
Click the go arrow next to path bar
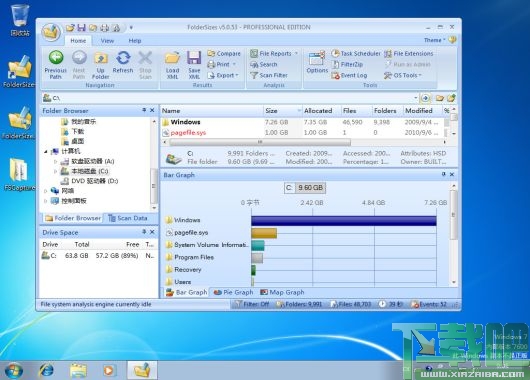(426, 98)
